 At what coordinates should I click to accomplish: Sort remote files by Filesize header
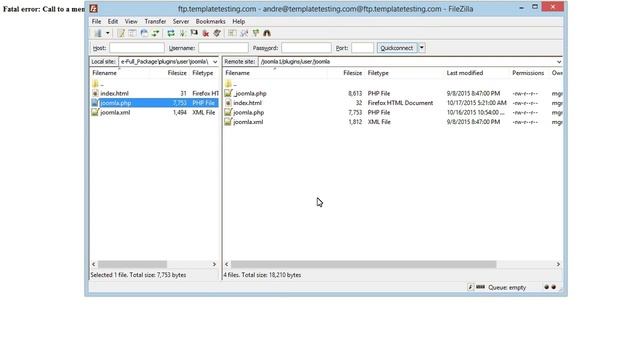click(353, 73)
